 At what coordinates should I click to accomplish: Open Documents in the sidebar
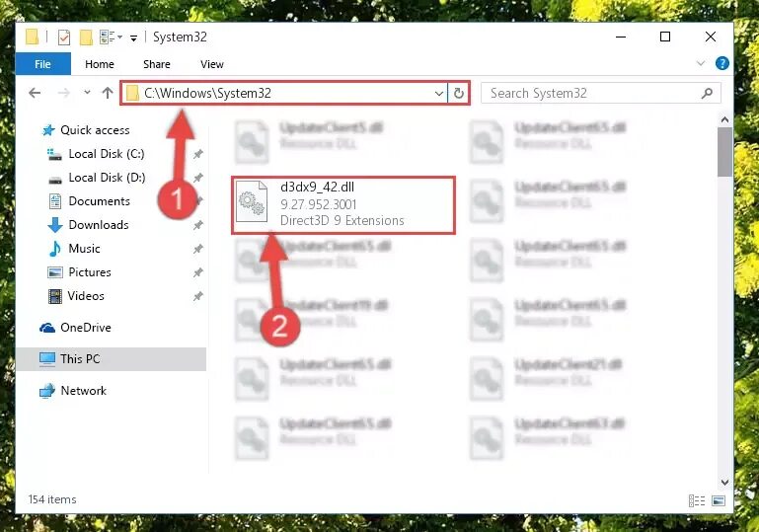click(100, 201)
